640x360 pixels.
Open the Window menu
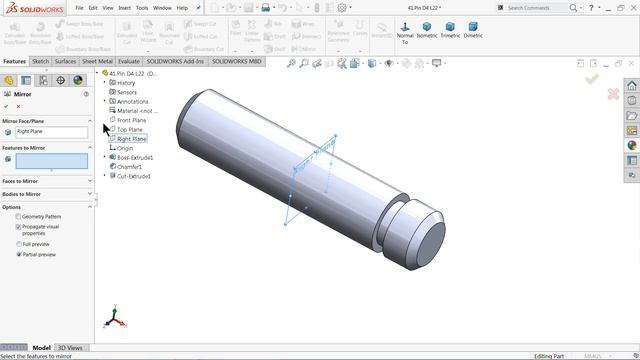tap(162, 8)
